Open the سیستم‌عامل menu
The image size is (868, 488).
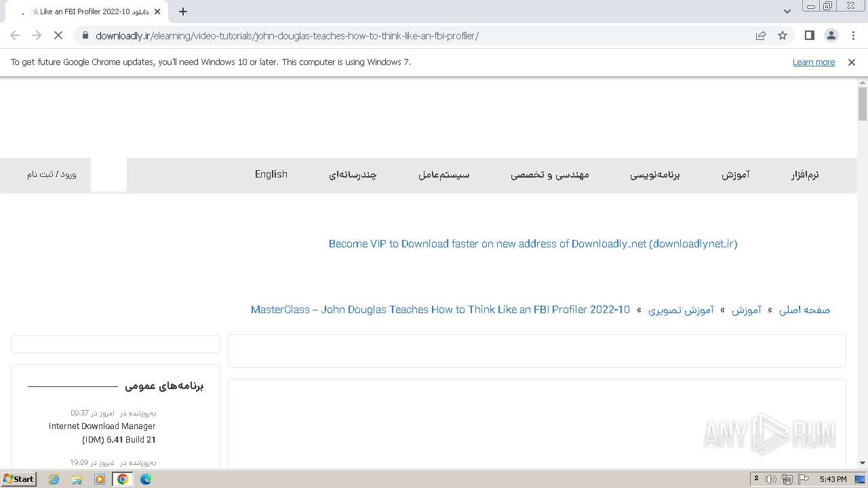click(x=443, y=175)
